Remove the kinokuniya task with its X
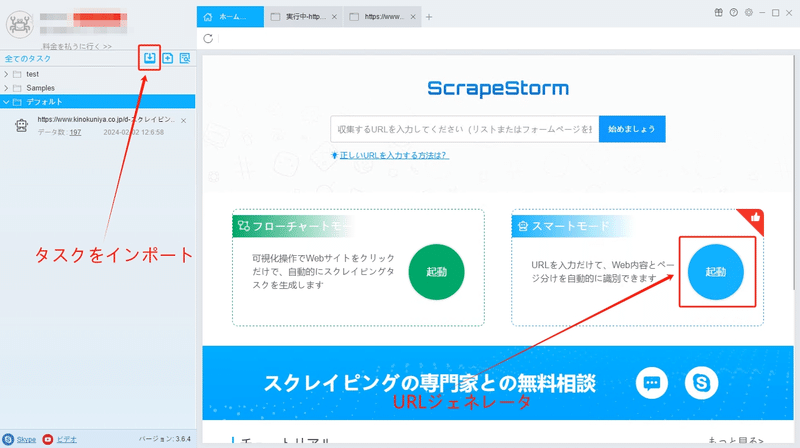This screenshot has width=800, height=448. [184, 120]
